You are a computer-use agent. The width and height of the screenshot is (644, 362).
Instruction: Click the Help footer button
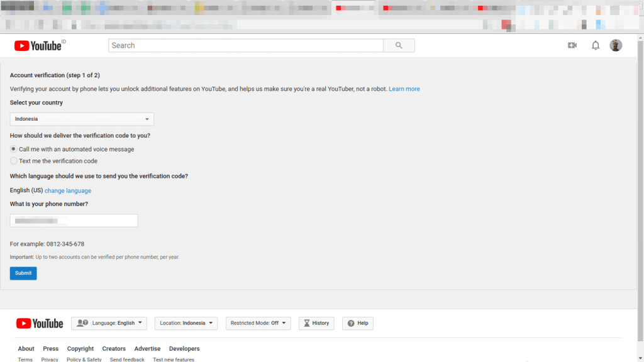pos(358,324)
